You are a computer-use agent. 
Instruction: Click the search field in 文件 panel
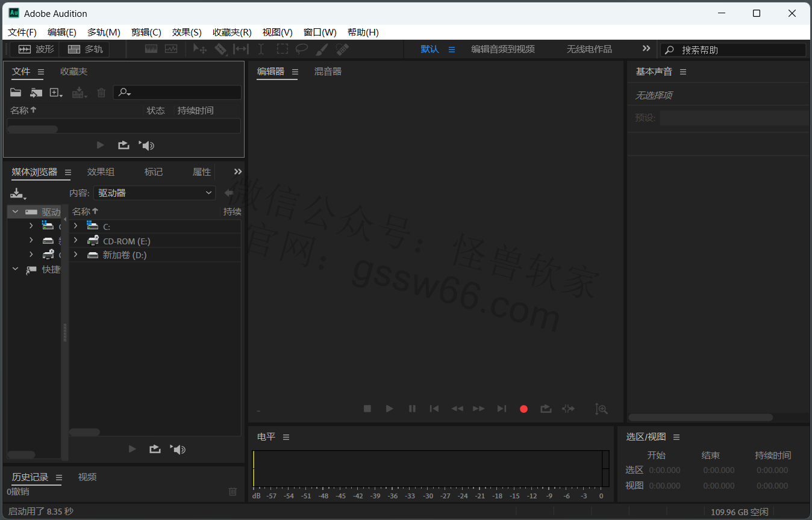click(x=177, y=92)
